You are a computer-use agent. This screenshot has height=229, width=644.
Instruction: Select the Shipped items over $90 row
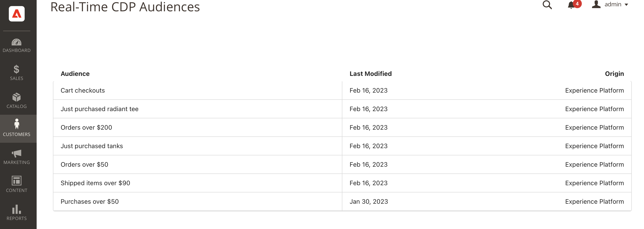pos(95,183)
